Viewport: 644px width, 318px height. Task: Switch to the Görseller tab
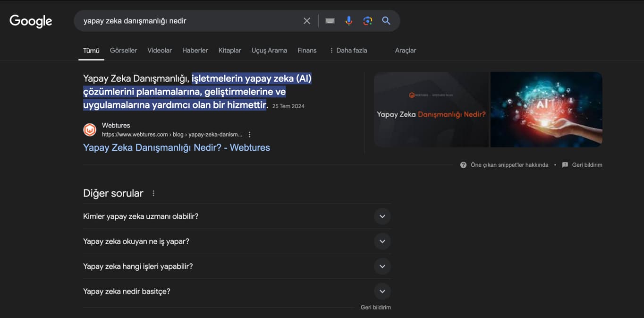point(123,50)
